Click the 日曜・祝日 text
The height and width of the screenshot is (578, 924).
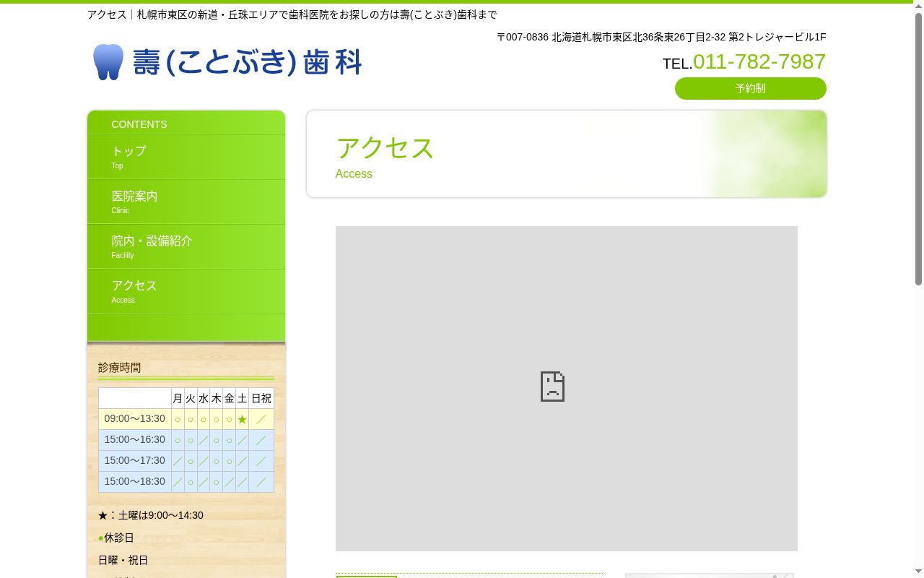pyautogui.click(x=123, y=560)
